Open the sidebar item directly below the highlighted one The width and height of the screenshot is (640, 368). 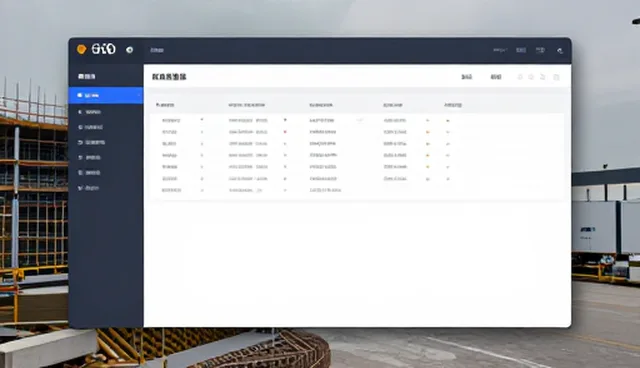click(x=106, y=112)
